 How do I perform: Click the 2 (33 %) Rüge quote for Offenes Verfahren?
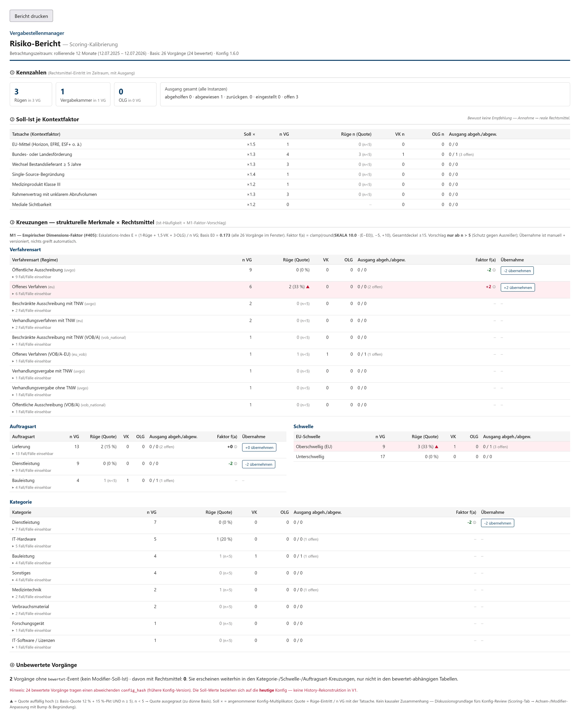pos(297,287)
